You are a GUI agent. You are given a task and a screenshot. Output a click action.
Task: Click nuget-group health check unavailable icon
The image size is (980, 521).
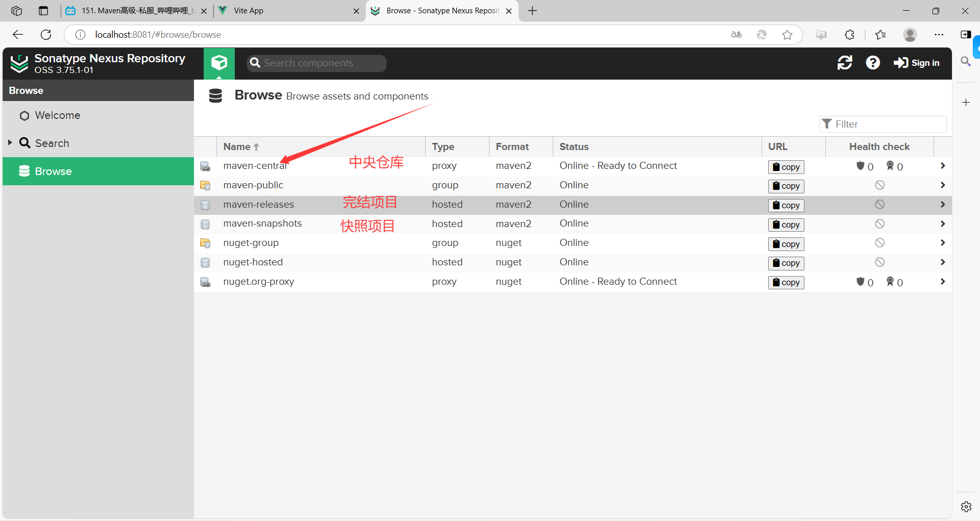tap(879, 243)
